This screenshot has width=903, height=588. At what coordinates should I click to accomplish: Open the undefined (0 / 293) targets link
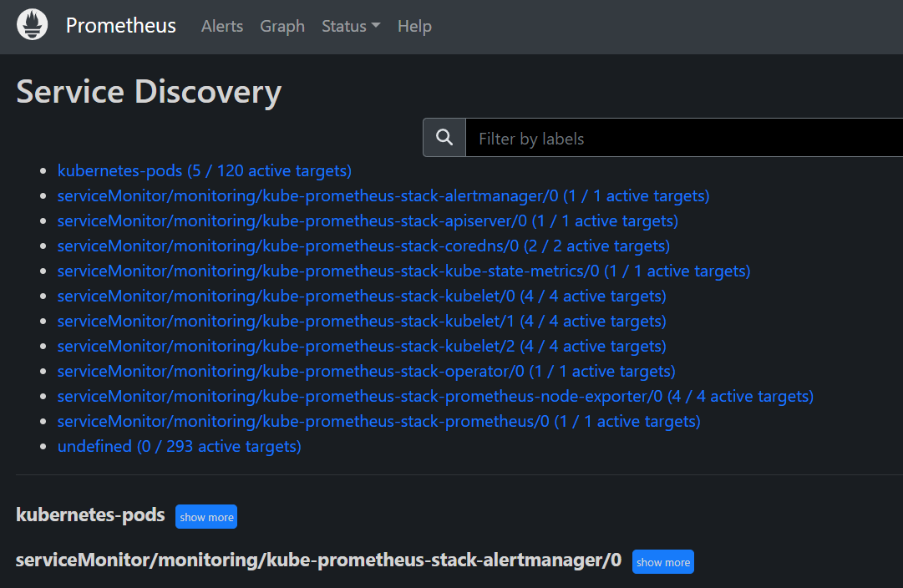pyautogui.click(x=179, y=446)
